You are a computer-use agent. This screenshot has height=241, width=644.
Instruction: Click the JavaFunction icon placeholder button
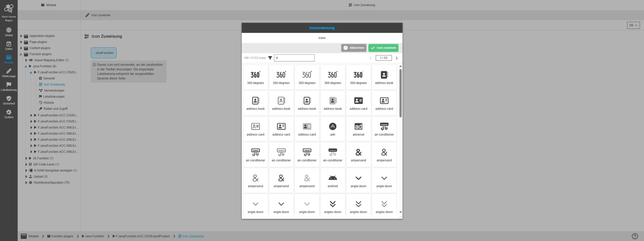104,53
